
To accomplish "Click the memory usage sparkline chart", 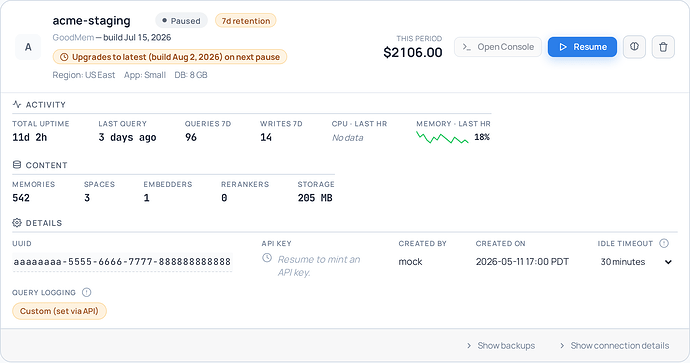I will click(442, 138).
